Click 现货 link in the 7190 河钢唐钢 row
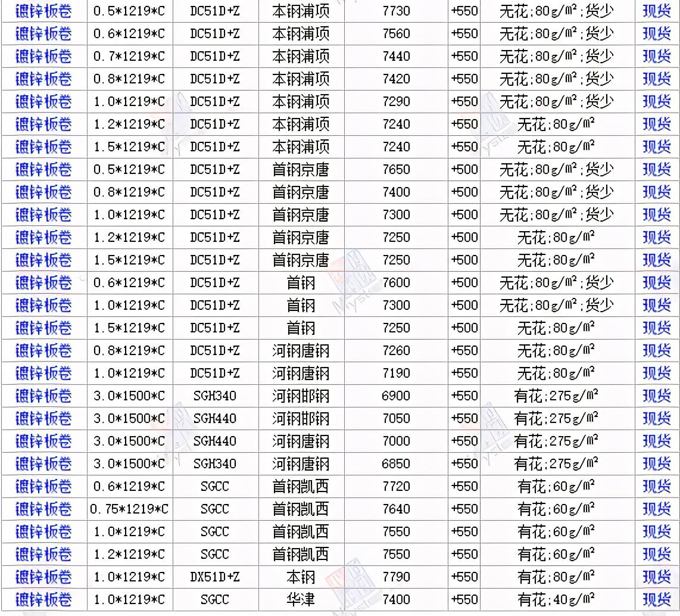The width and height of the screenshot is (680, 616). coord(657,373)
